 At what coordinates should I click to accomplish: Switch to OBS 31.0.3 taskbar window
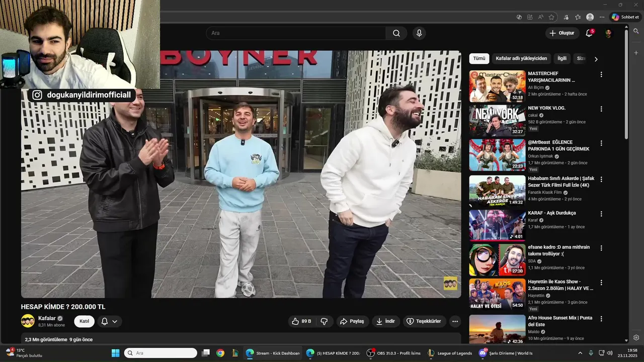pos(394,353)
